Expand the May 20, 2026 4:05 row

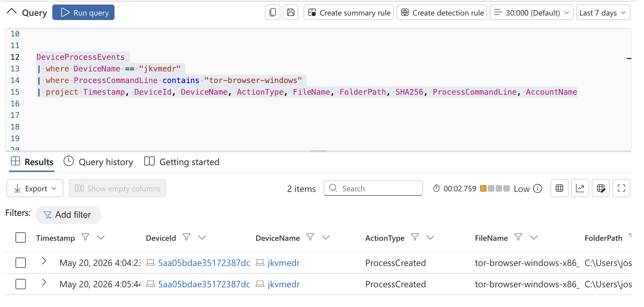coord(44,282)
